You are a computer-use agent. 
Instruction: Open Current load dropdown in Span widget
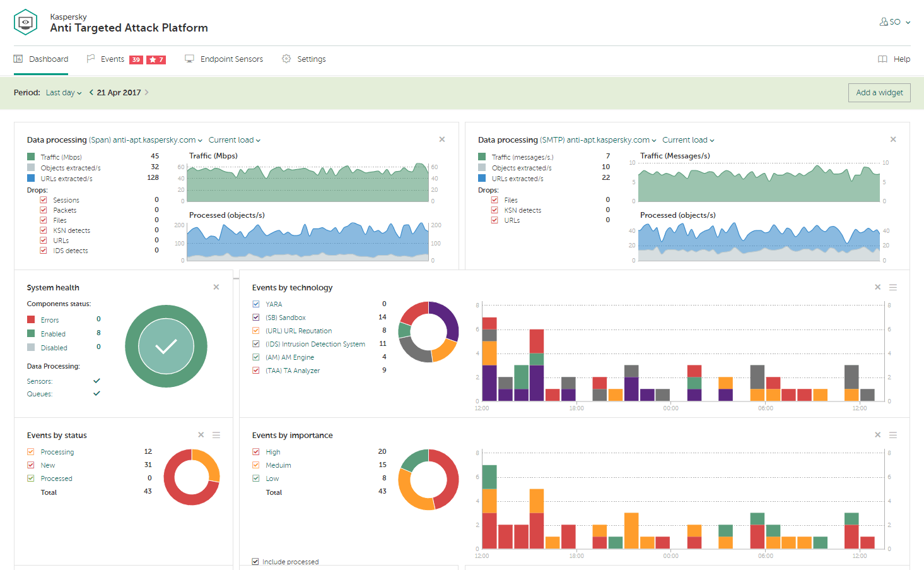click(235, 140)
